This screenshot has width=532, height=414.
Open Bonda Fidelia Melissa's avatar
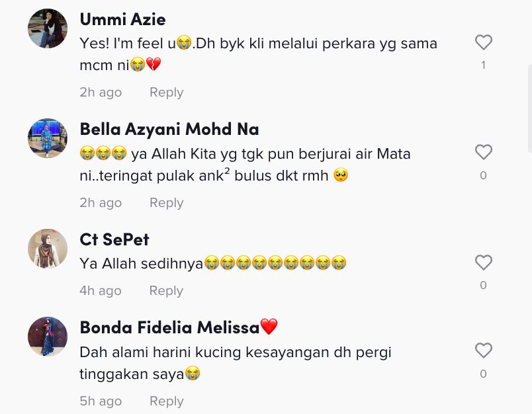click(47, 337)
